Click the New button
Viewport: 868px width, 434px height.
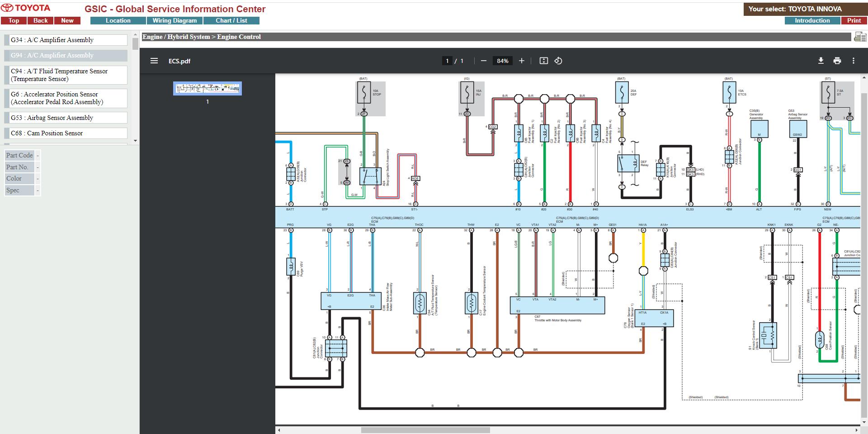click(67, 20)
